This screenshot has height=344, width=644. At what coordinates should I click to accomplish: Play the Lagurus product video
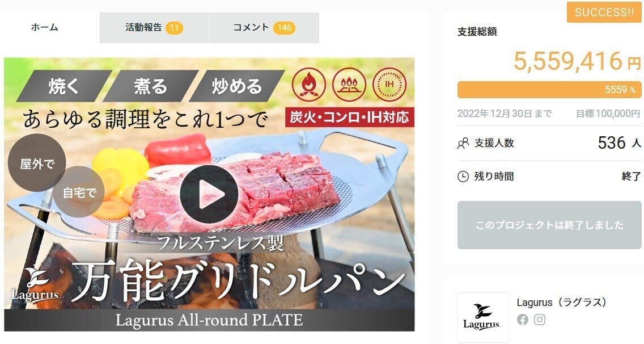tap(209, 194)
